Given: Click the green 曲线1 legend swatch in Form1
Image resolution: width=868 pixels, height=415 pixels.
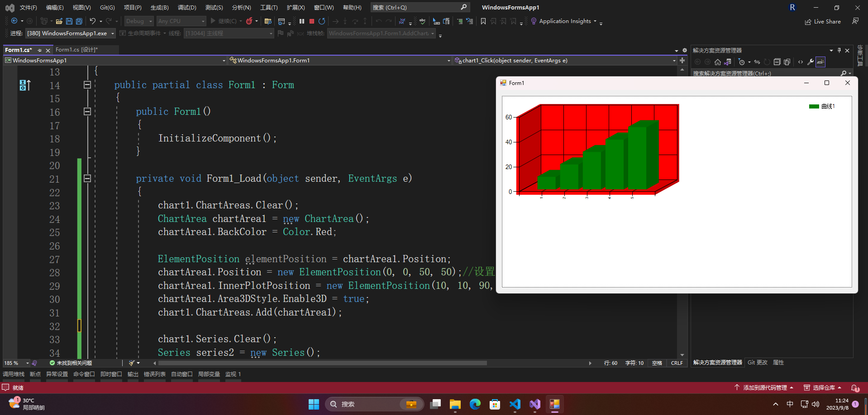Looking at the screenshot, I should [x=814, y=107].
